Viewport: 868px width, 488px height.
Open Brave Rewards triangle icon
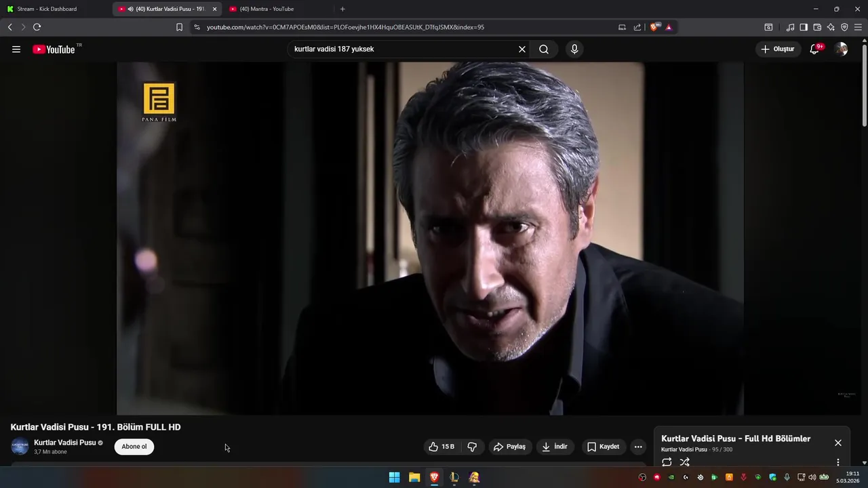(x=669, y=27)
